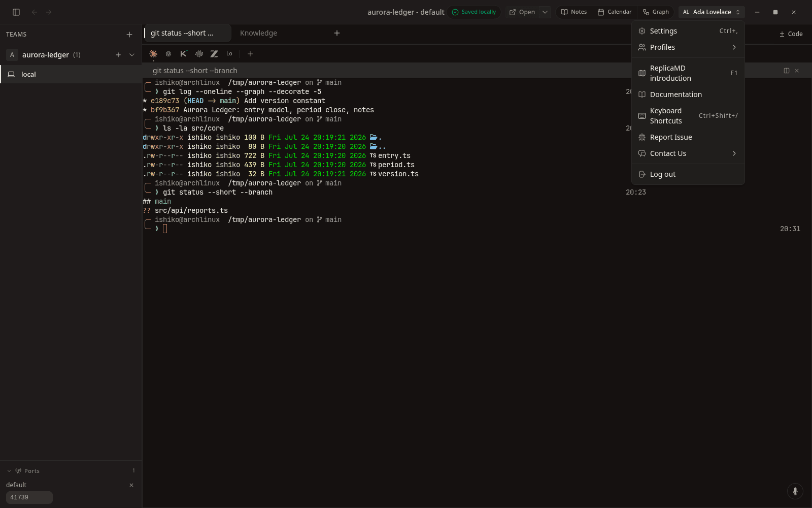The height and width of the screenshot is (508, 812).
Task: Open ReplicaMD introduction menu item
Action: (x=688, y=73)
